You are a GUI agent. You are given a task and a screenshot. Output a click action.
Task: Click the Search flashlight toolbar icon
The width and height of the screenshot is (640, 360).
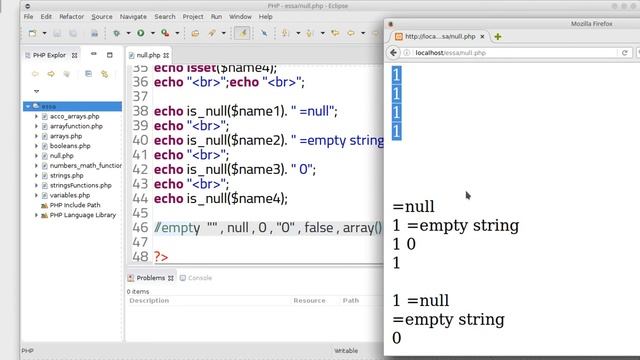click(212, 33)
